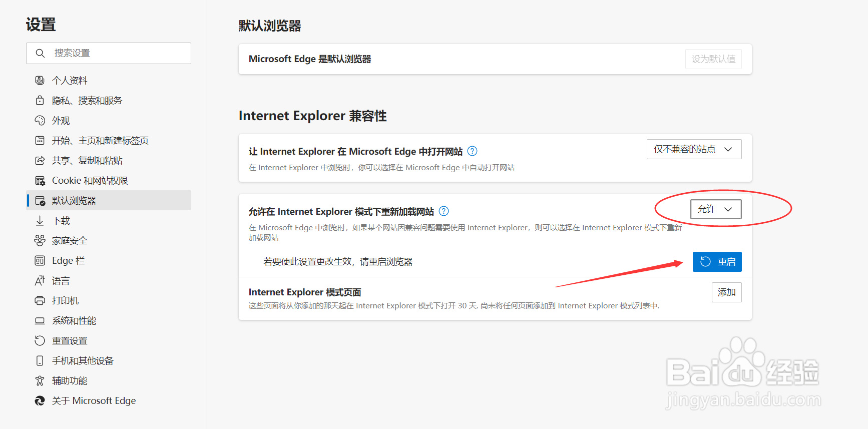Open 系统和性能 settings
This screenshot has height=429, width=868.
[109, 320]
